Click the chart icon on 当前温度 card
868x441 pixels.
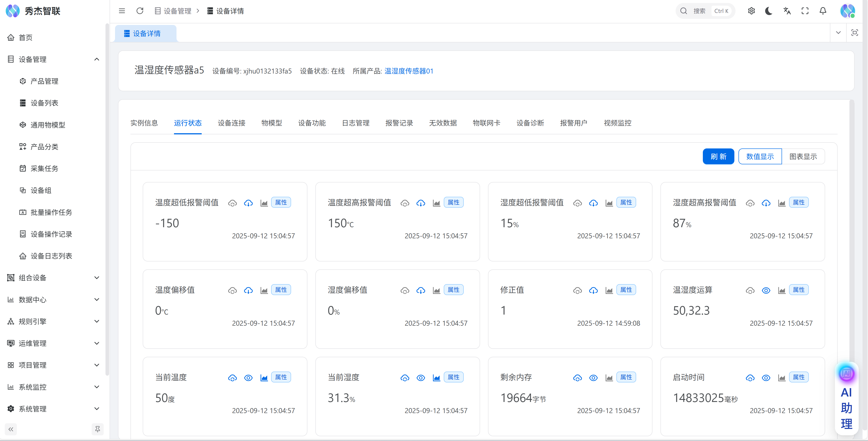pyautogui.click(x=264, y=378)
